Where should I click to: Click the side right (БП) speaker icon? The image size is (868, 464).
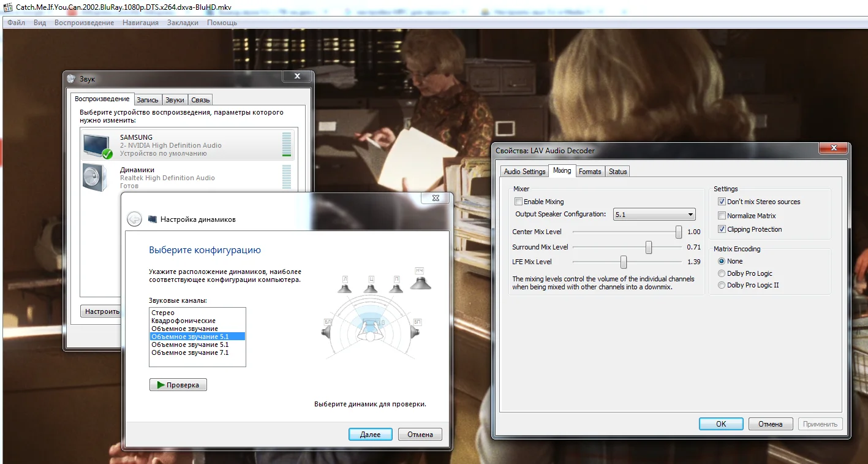tap(416, 331)
